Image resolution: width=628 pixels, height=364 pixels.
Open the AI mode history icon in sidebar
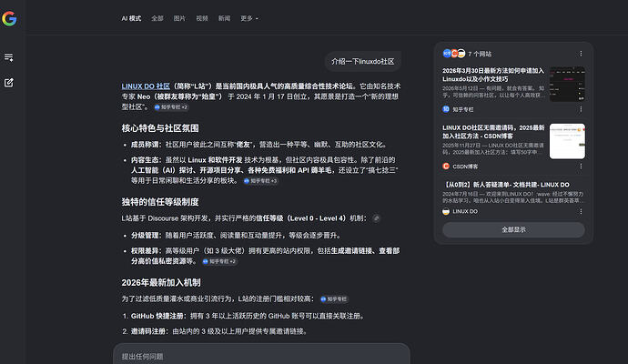click(x=9, y=57)
